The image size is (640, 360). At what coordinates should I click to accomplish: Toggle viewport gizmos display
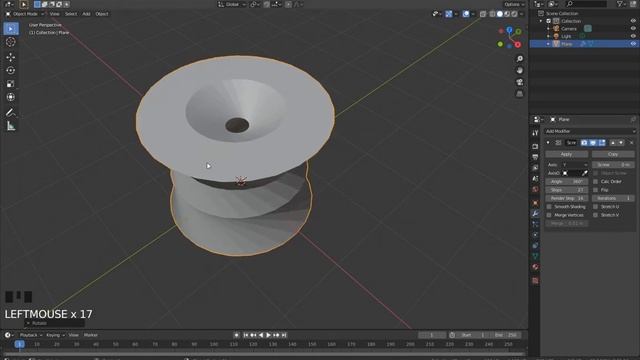(x=449, y=14)
